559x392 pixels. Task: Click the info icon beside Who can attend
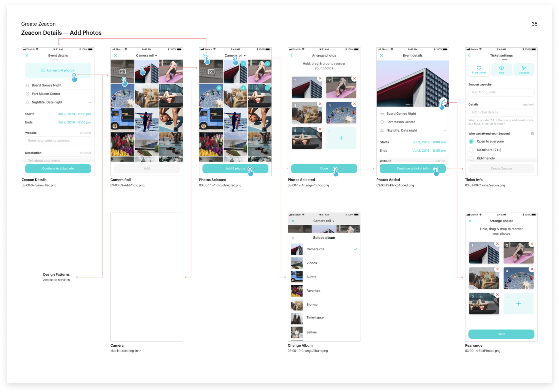[x=532, y=134]
